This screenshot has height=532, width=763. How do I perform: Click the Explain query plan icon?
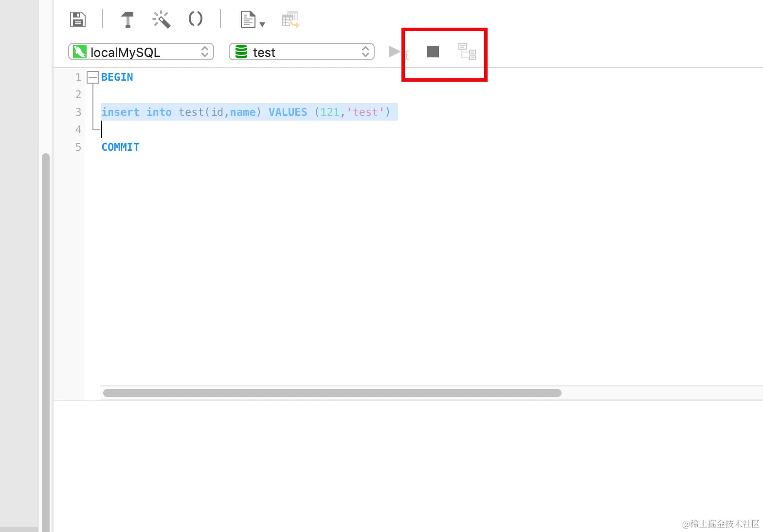pyautogui.click(x=467, y=52)
